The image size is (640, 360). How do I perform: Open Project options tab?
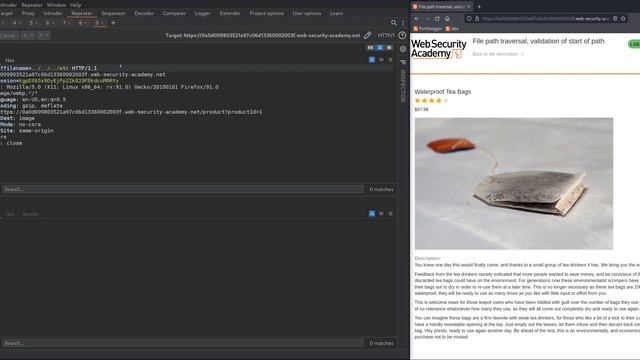pyautogui.click(x=267, y=13)
